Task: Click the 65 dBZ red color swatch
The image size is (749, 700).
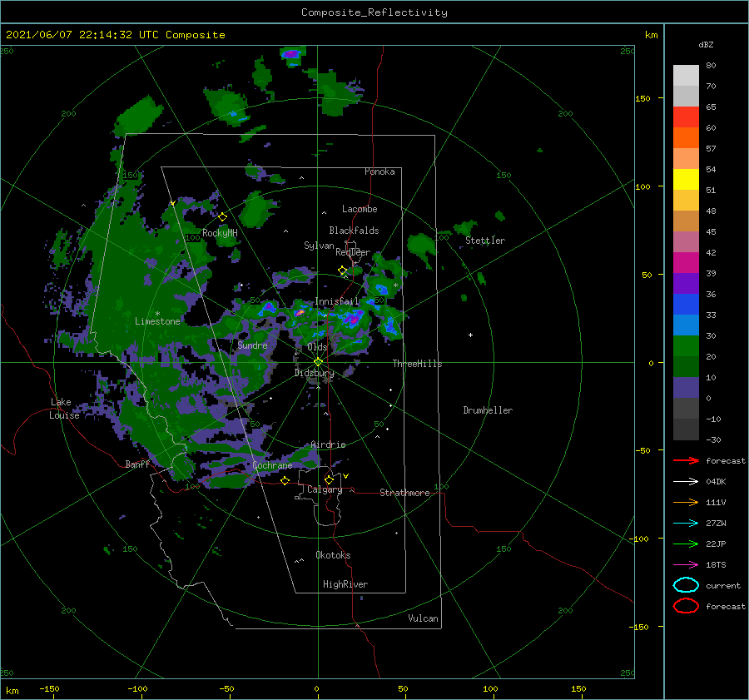Action: [686, 117]
